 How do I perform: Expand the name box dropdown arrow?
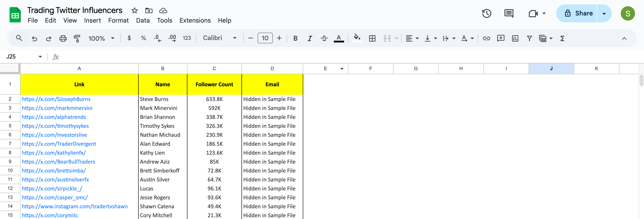(x=40, y=57)
